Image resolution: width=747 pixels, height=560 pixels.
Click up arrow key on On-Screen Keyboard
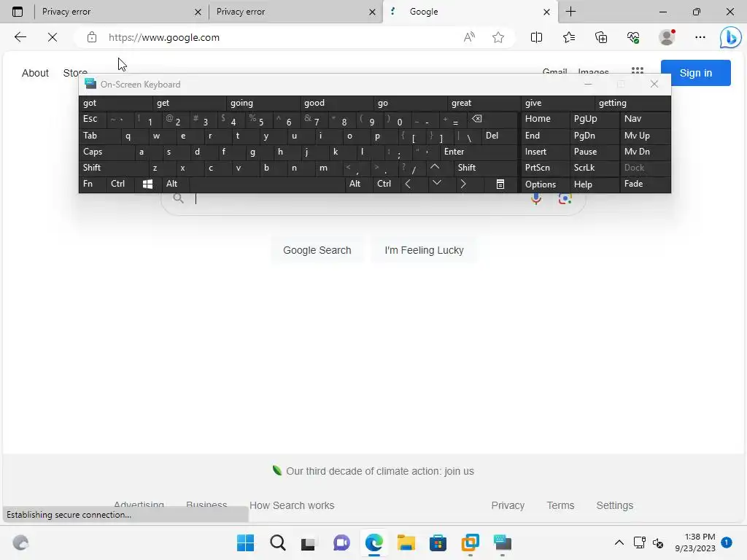point(435,168)
